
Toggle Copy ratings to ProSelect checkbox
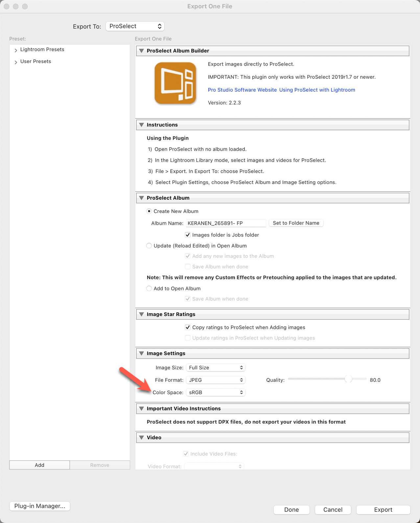tap(188, 327)
